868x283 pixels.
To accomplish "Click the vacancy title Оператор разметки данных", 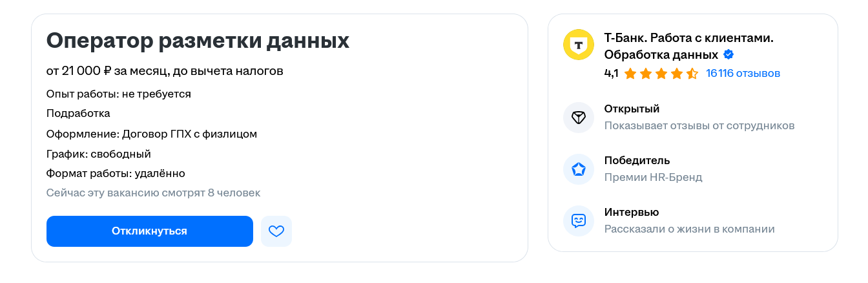I will [x=198, y=41].
